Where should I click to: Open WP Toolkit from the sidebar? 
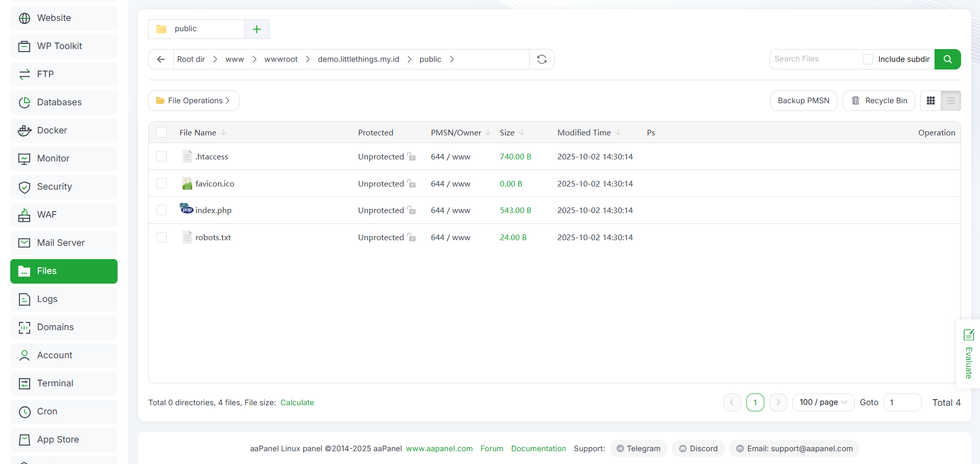pyautogui.click(x=64, y=46)
